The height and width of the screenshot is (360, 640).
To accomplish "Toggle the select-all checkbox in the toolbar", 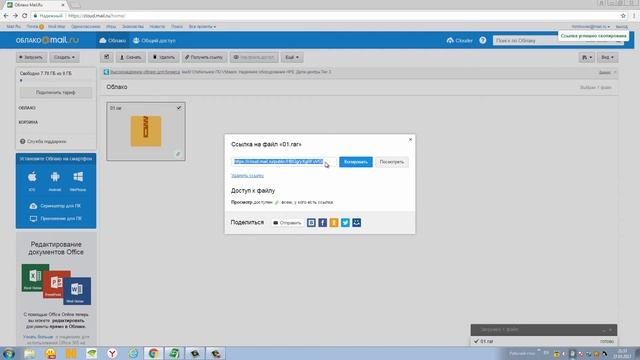I will click(x=107, y=57).
